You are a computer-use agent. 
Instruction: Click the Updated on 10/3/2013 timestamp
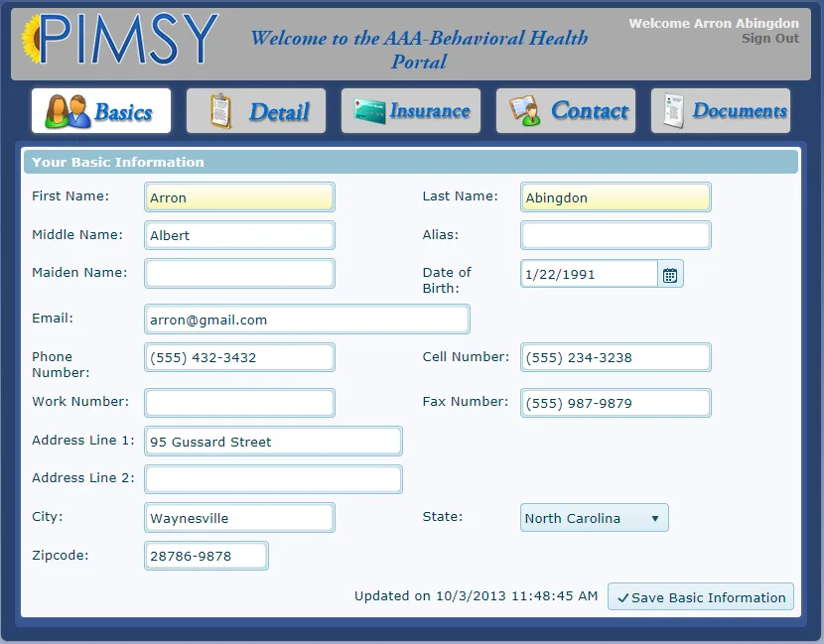coord(477,596)
